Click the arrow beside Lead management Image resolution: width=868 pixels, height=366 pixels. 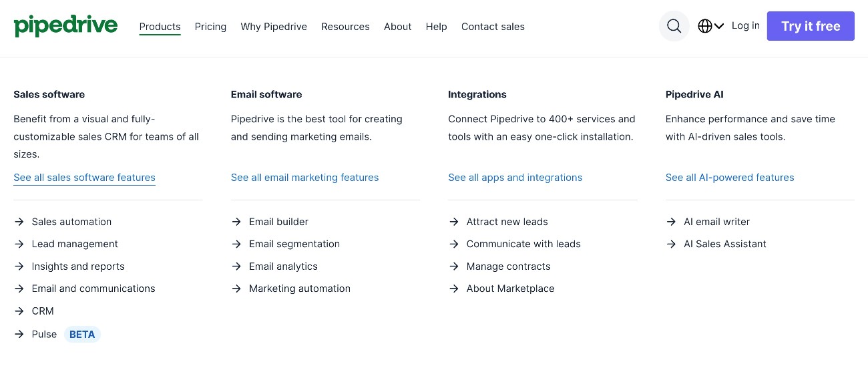point(19,244)
